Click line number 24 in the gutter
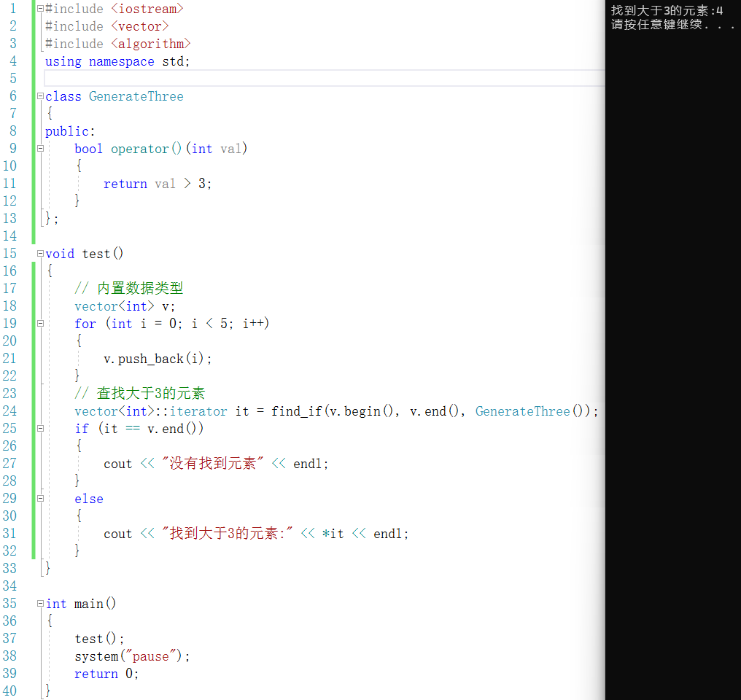741x700 pixels. point(9,411)
